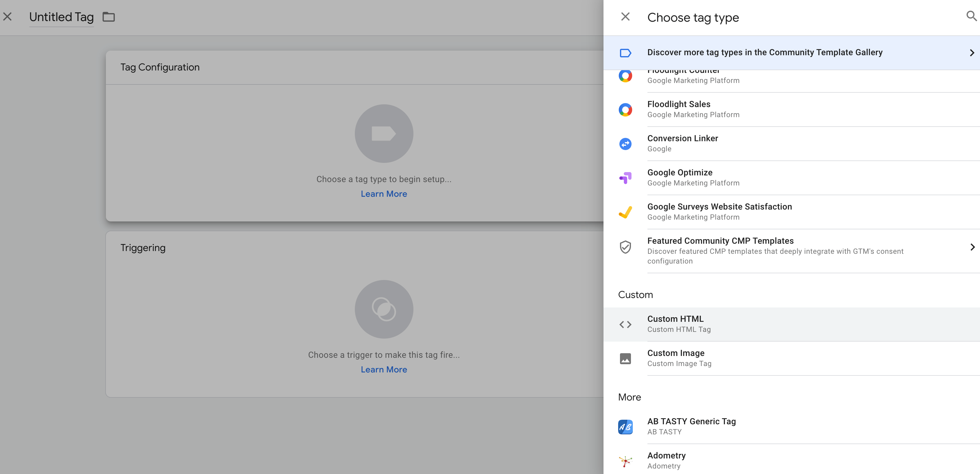Click the Custom Image picture icon
The height and width of the screenshot is (474, 980).
click(625, 359)
